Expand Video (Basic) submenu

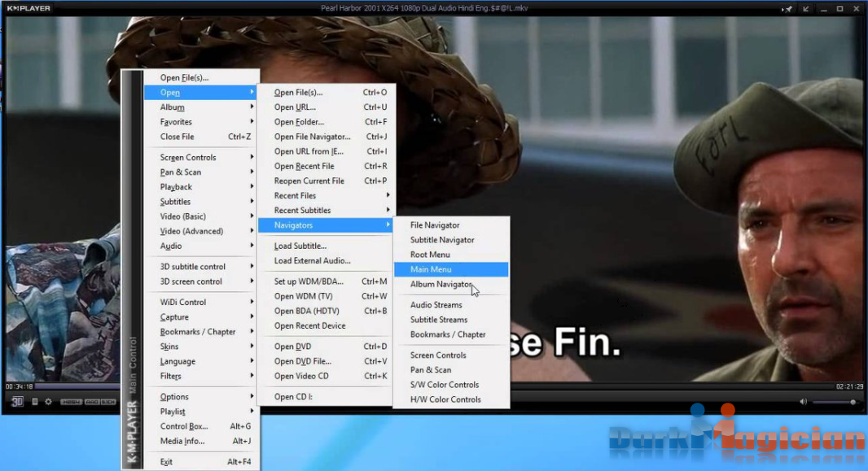[x=201, y=216]
